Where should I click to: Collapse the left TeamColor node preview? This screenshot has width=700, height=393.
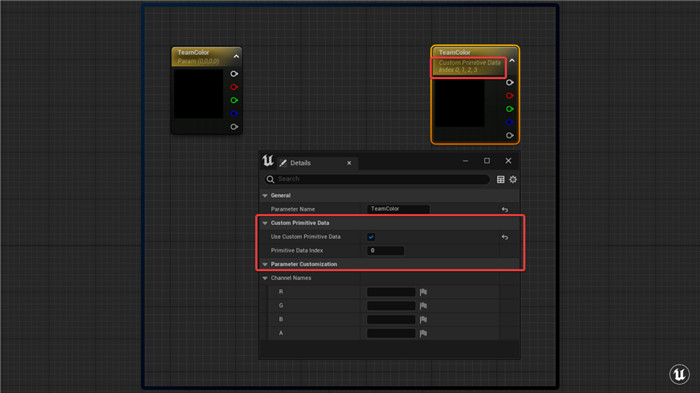236,56
